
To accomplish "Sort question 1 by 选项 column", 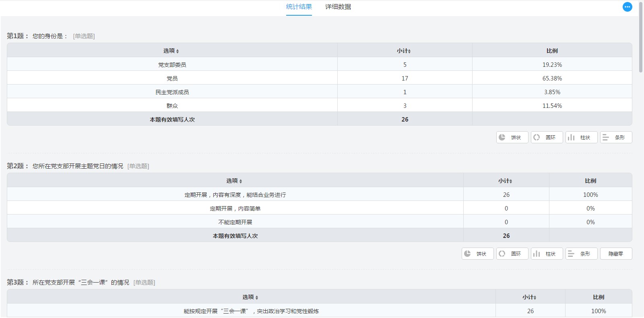I will [171, 51].
